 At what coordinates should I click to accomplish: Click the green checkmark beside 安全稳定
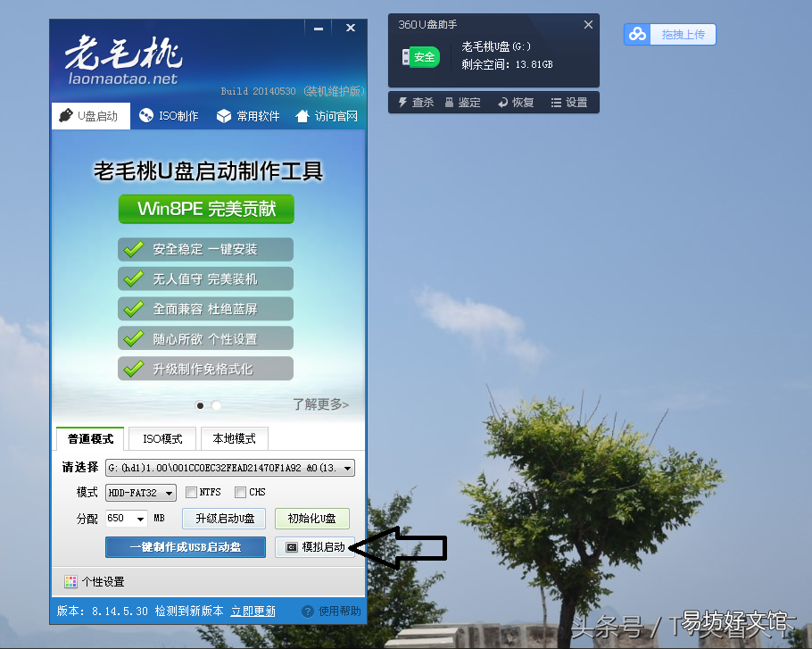point(134,249)
